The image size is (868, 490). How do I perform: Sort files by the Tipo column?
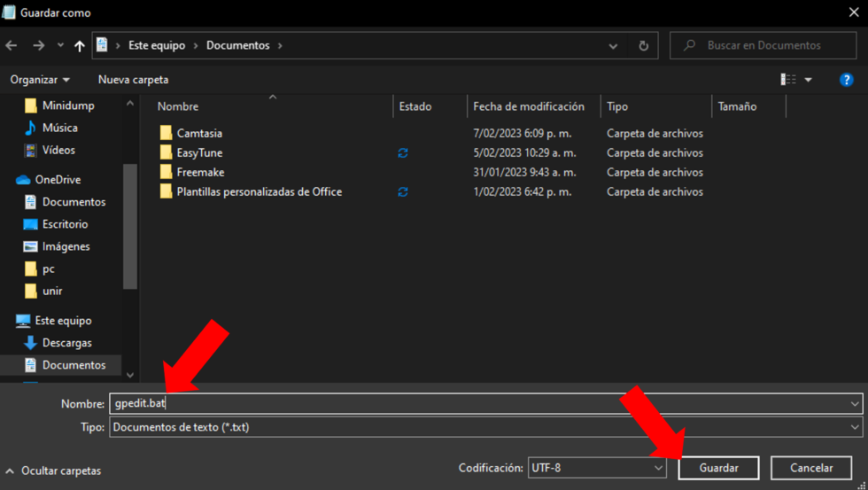[617, 106]
